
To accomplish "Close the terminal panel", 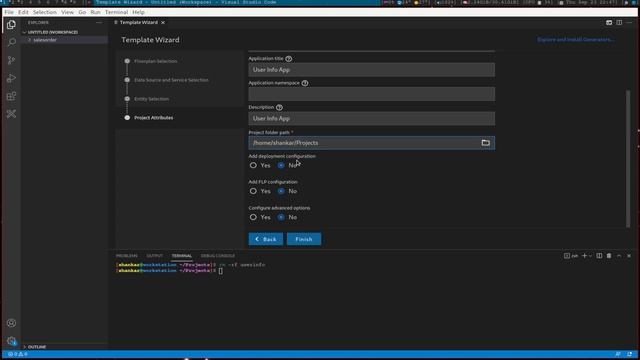I will 629,256.
